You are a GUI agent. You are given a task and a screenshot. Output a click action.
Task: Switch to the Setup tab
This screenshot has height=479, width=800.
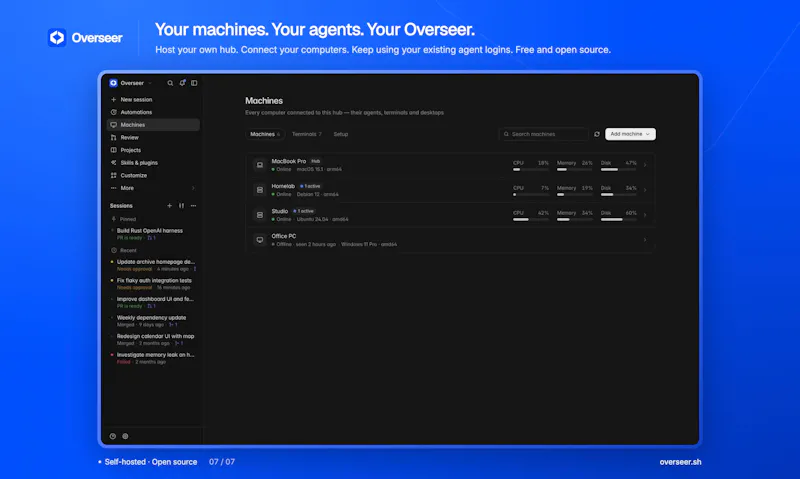point(341,134)
